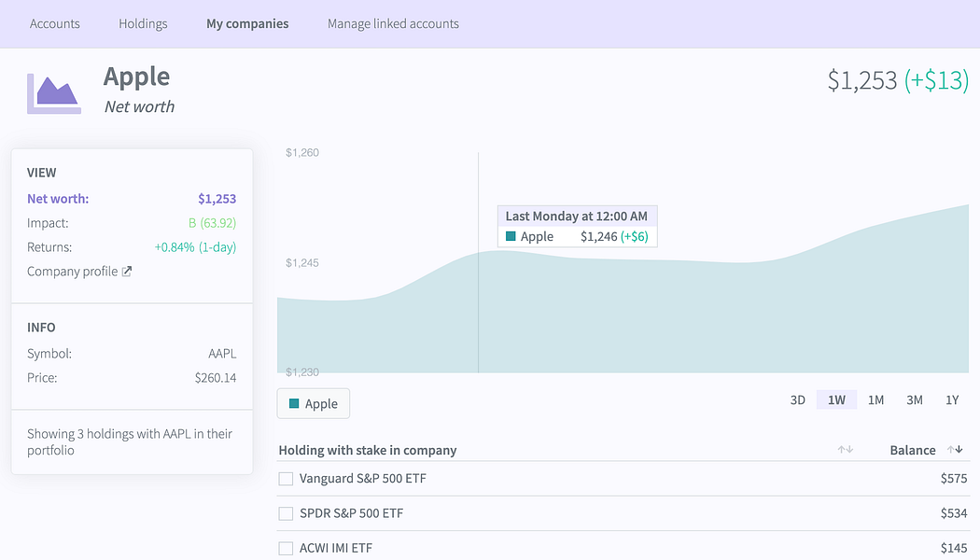This screenshot has height=560, width=980.
Task: Go to Manage linked accounts
Action: [x=393, y=23]
